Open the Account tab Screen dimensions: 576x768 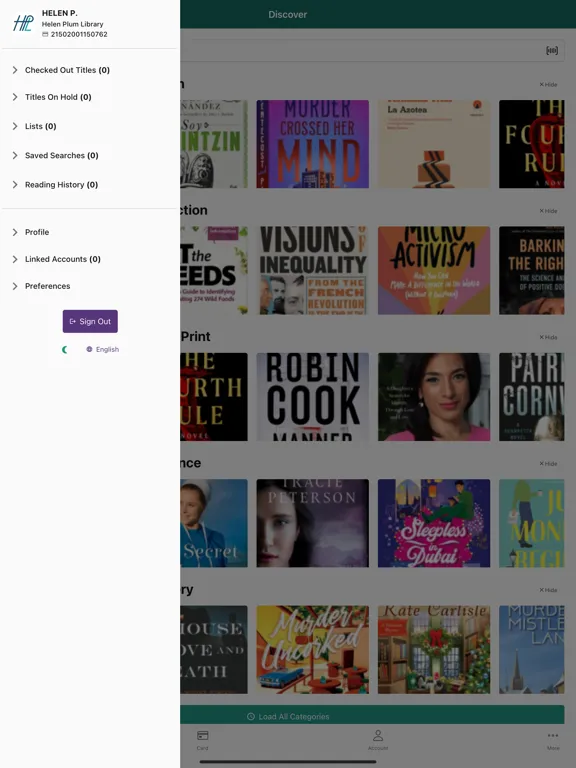(378, 740)
